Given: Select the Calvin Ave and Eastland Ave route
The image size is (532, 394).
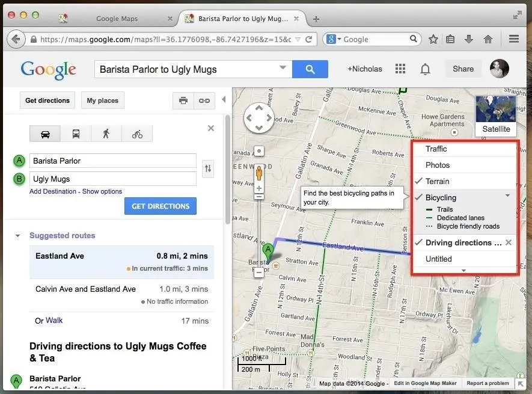Looking at the screenshot, I should tap(122, 295).
